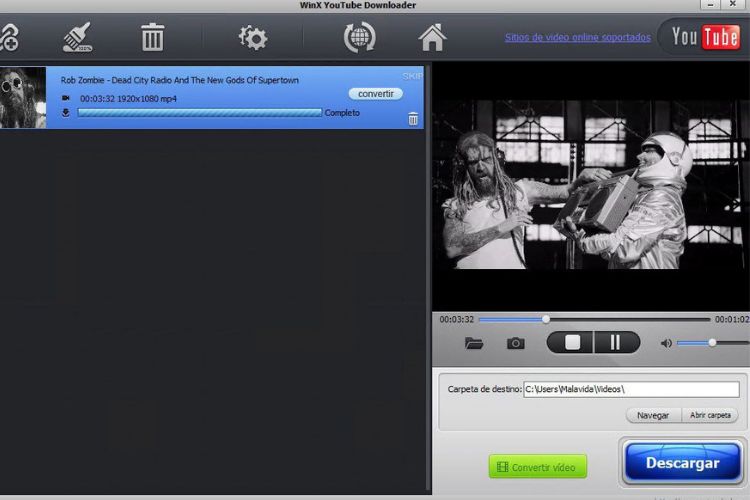
Task: Mute with the speaker volume icon
Action: coord(666,343)
